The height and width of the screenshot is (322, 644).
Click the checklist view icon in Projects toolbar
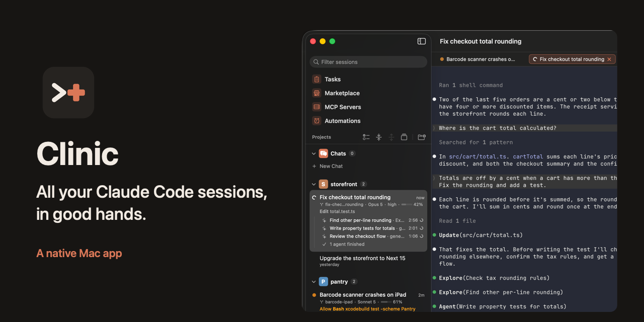point(366,137)
